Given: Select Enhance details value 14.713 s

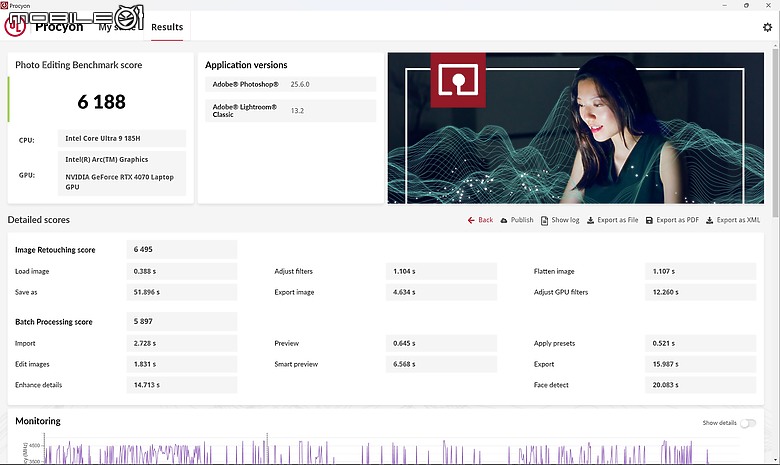Looking at the screenshot, I should 147,385.
